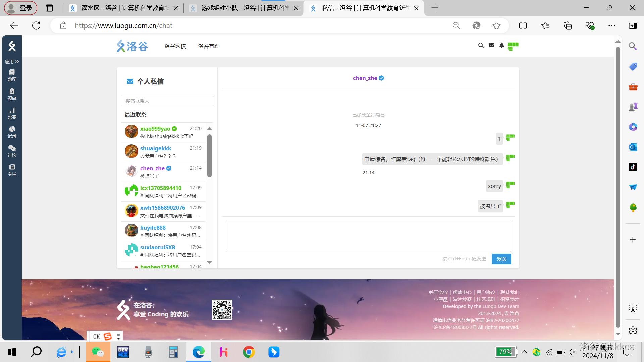Open the 帮助中心 footer link
This screenshot has height=362, width=644.
pyautogui.click(x=462, y=292)
